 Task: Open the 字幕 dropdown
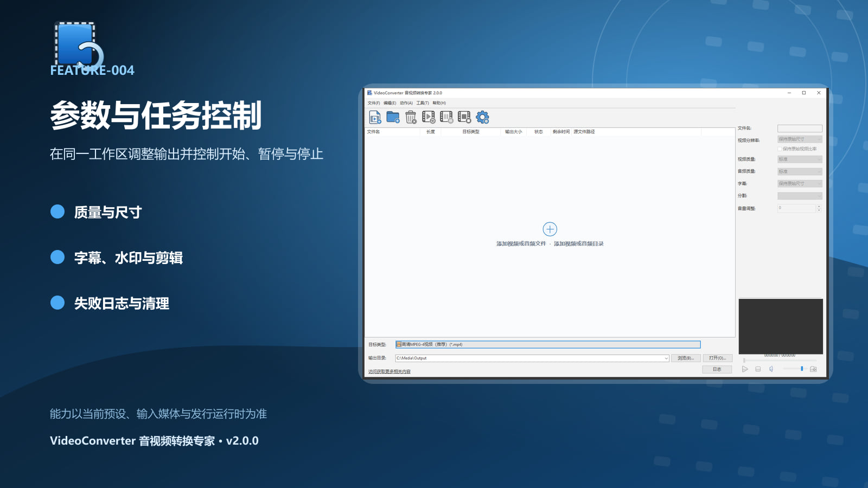tap(800, 184)
